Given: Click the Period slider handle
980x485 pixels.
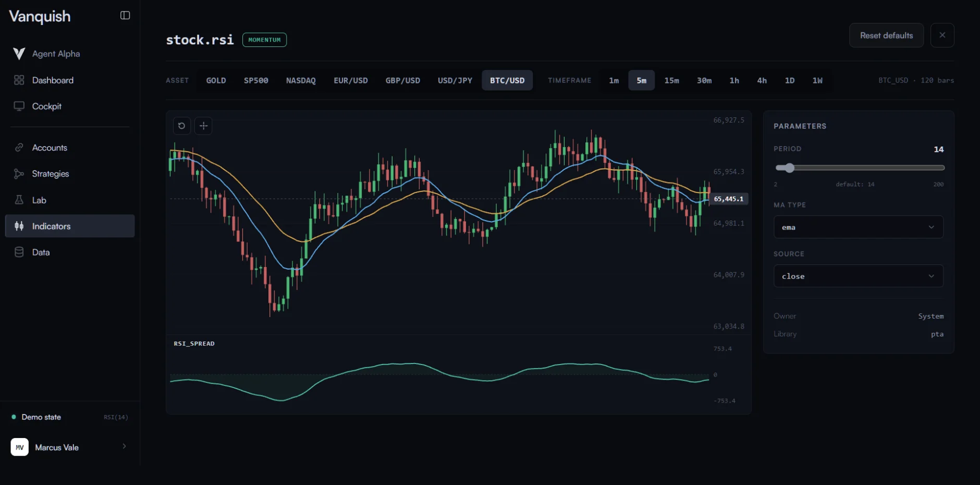Looking at the screenshot, I should point(789,168).
